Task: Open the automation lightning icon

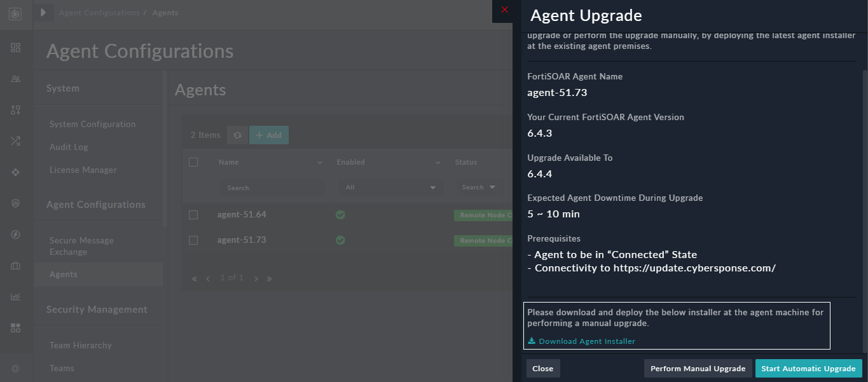Action: click(x=15, y=234)
